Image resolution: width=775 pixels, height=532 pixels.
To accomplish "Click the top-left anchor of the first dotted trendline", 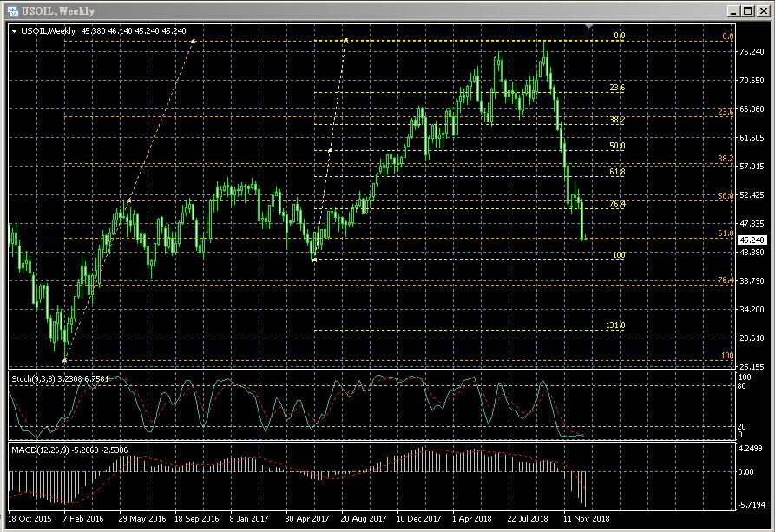I will coord(194,41).
